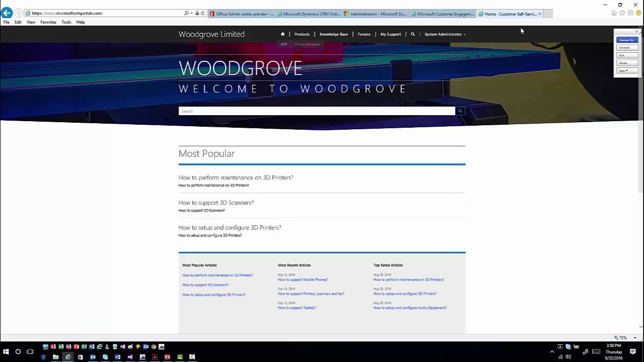Image resolution: width=644 pixels, height=362 pixels.
Task: Click the blue search button beside the Search box
Action: coord(460,111)
